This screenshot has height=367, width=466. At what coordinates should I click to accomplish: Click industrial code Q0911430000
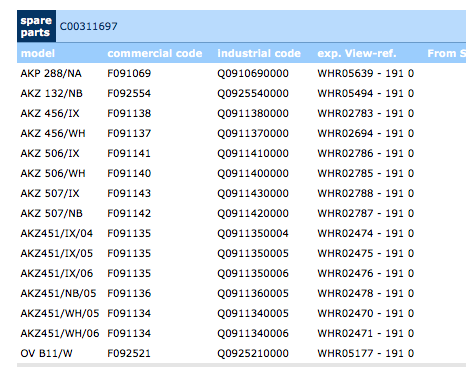point(253,193)
